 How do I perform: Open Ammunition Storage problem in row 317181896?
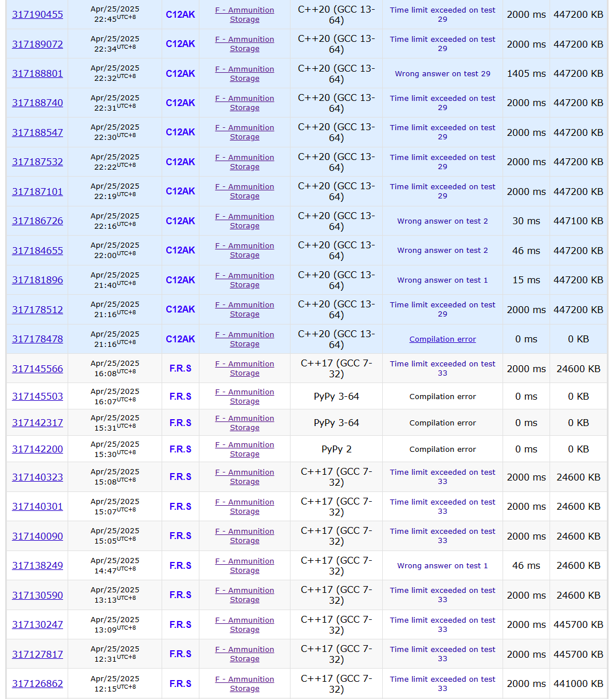pyautogui.click(x=245, y=280)
